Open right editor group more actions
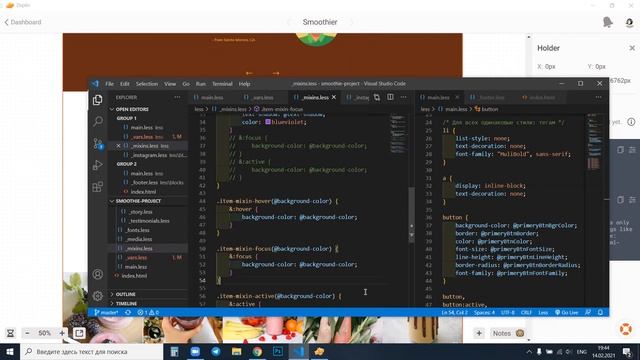Screen dimensions: 640x360 598,97
